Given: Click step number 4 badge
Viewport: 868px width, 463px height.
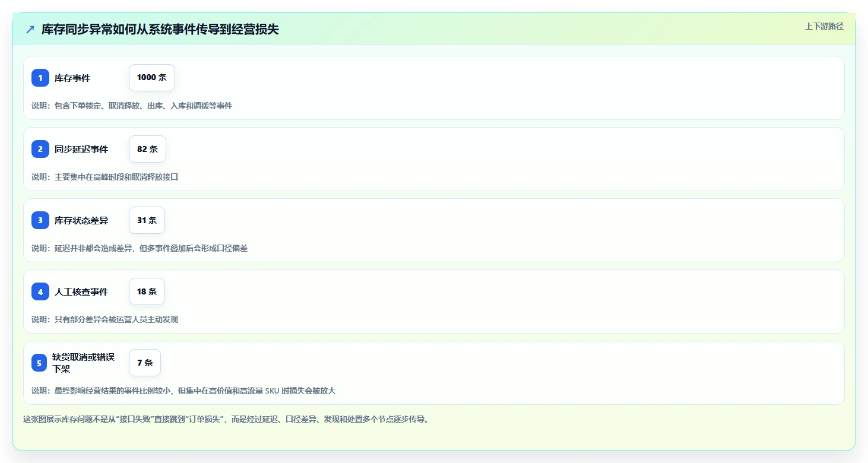Looking at the screenshot, I should (40, 291).
